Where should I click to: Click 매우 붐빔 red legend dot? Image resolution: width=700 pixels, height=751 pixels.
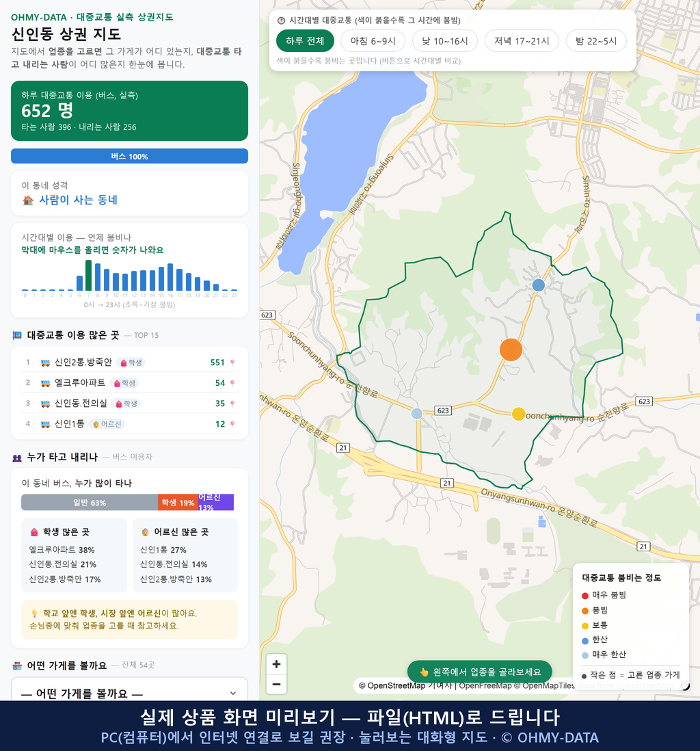pyautogui.click(x=585, y=595)
